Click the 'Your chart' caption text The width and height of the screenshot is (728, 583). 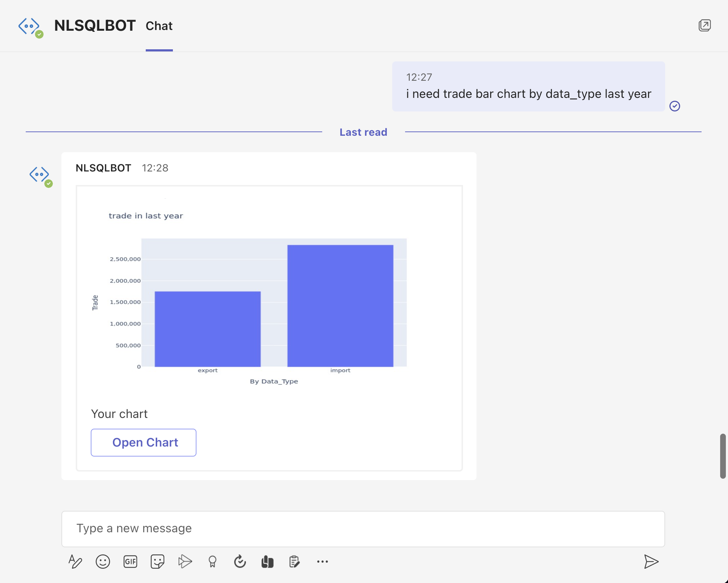[119, 414]
